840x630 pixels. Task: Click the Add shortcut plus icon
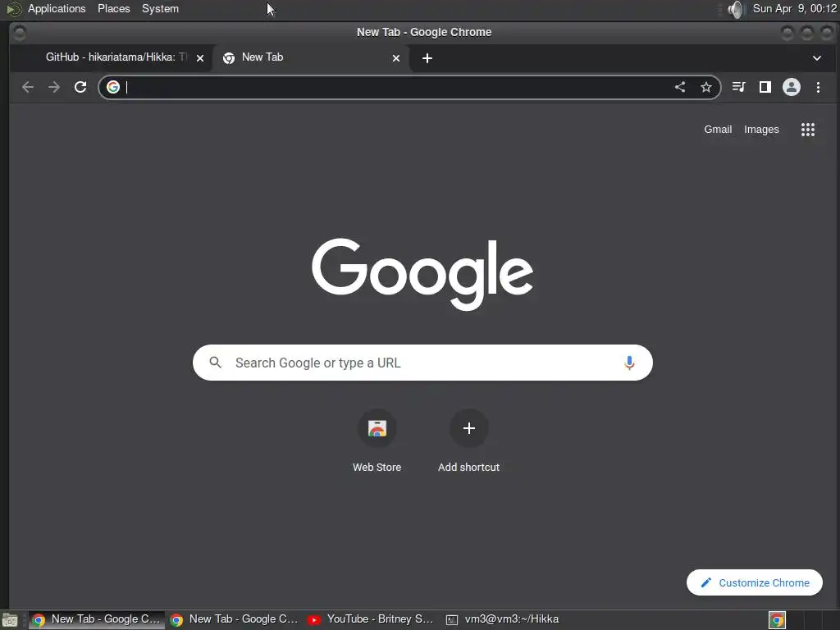click(x=468, y=428)
